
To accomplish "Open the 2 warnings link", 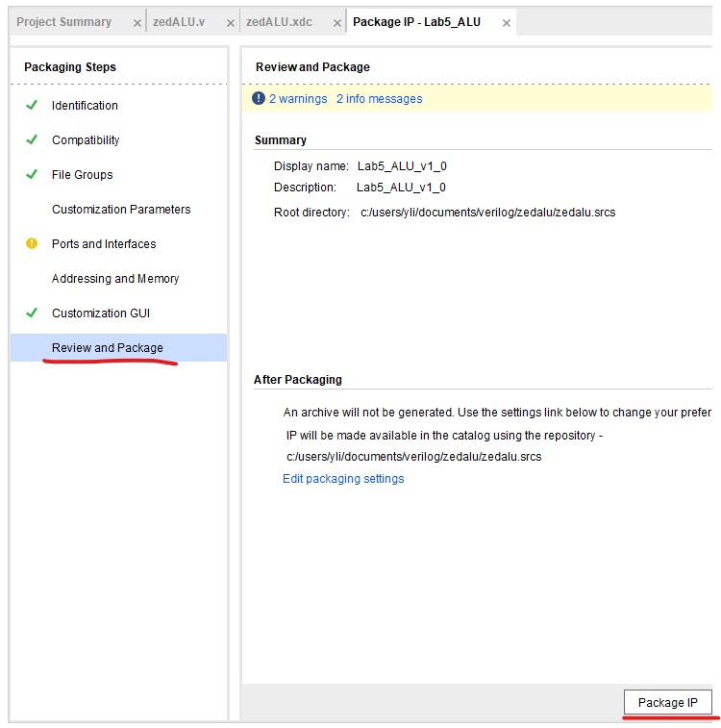I will [x=298, y=99].
